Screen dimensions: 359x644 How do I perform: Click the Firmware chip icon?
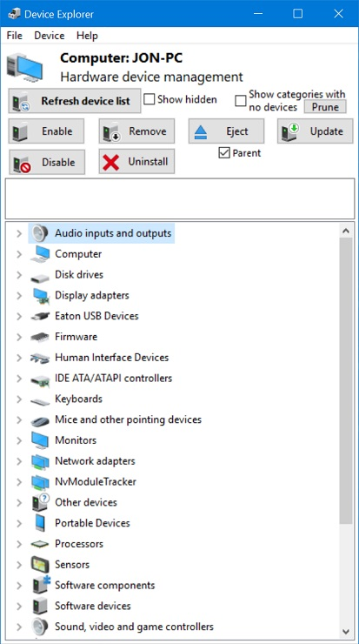(x=40, y=337)
